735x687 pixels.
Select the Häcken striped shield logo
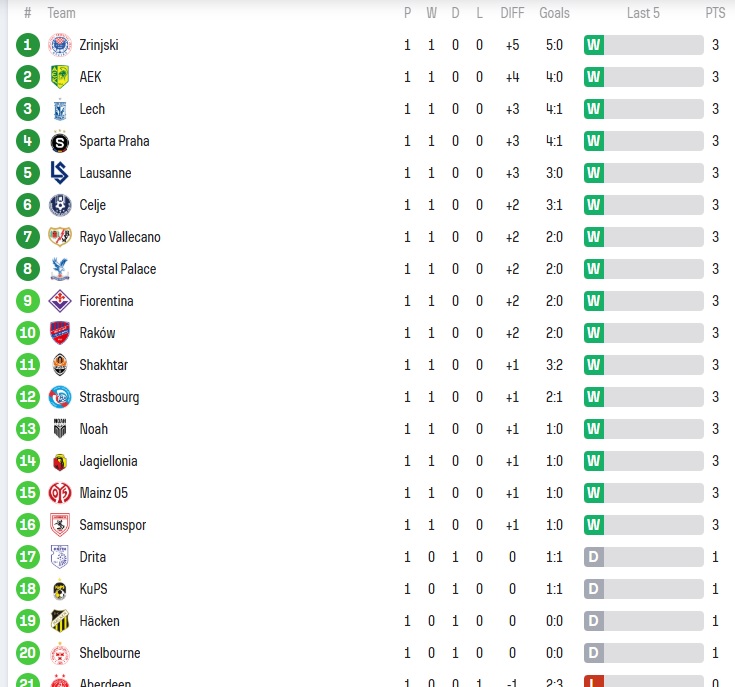click(60, 621)
